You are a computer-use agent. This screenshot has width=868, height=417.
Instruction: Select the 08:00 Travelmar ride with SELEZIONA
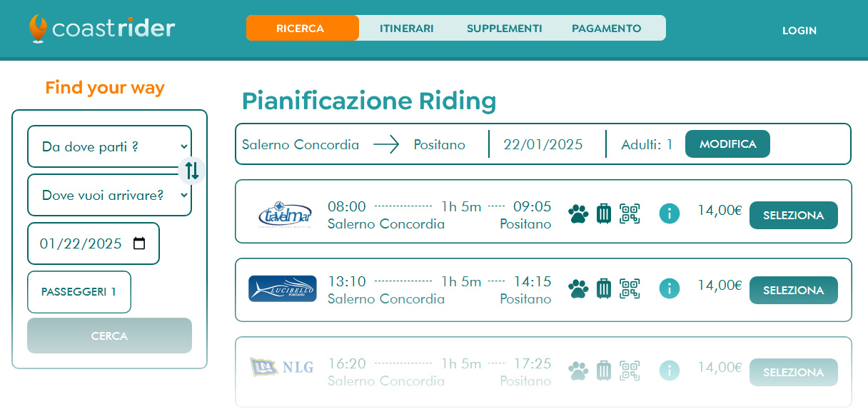[x=793, y=215]
